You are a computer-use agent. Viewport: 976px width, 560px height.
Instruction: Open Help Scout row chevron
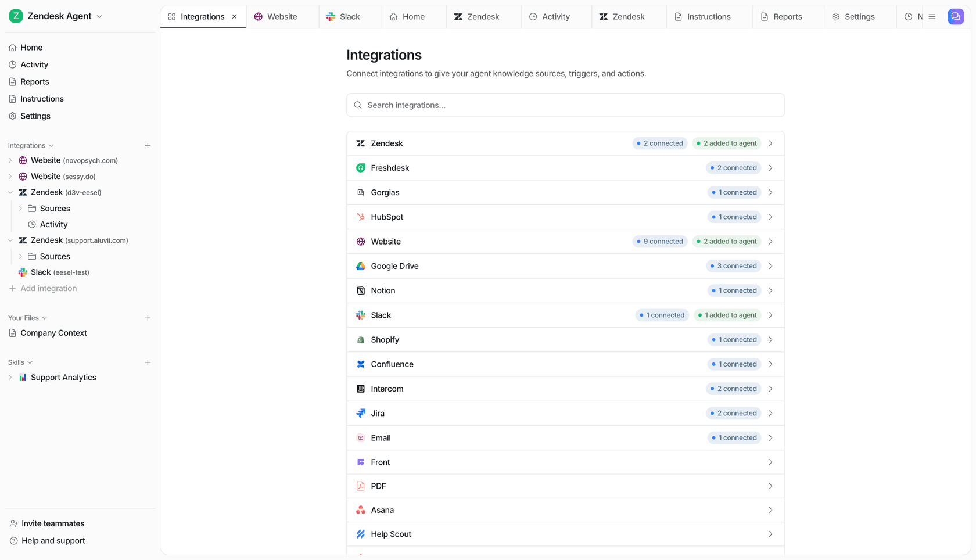coord(770,534)
